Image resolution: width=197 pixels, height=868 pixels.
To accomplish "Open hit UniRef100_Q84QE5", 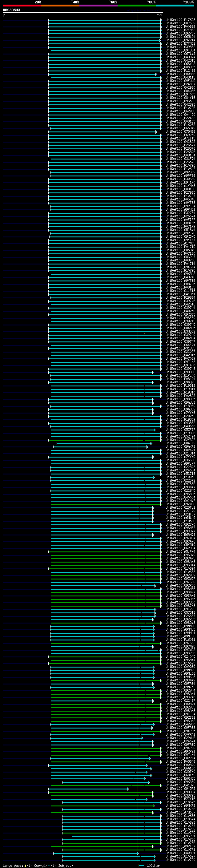I will (180, 91).
